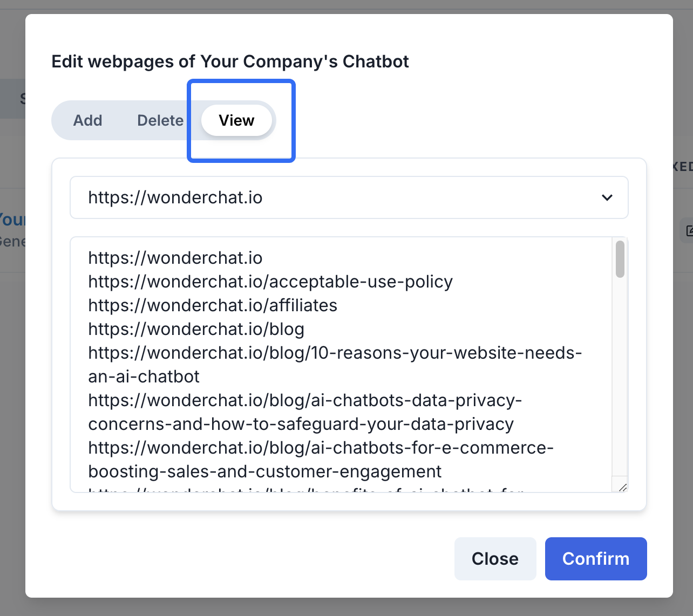Click the wonderchat.io/blog URL line
This screenshot has height=616, width=693.
[x=196, y=329]
